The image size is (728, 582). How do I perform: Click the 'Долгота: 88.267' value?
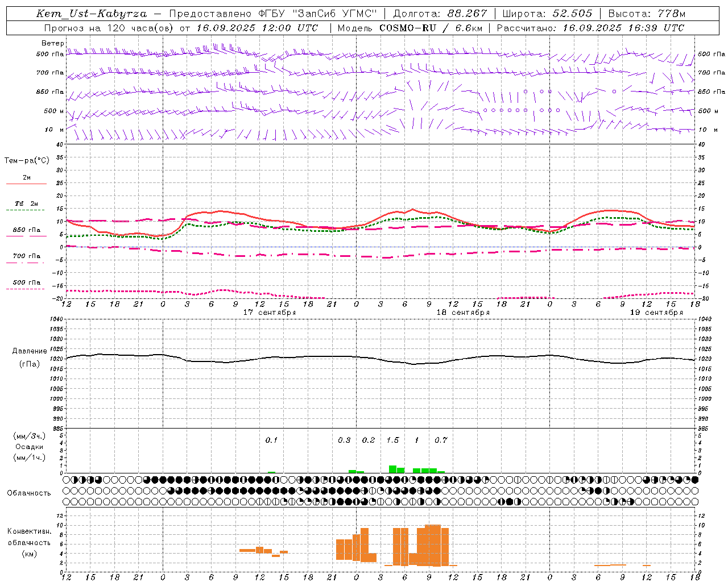pyautogui.click(x=440, y=14)
